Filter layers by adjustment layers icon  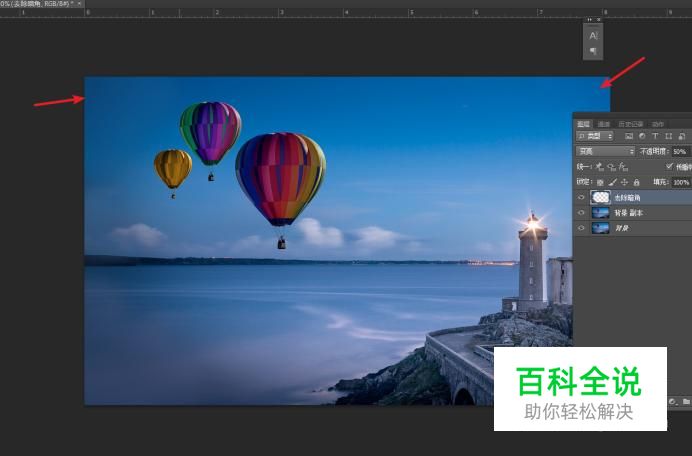[x=642, y=136]
